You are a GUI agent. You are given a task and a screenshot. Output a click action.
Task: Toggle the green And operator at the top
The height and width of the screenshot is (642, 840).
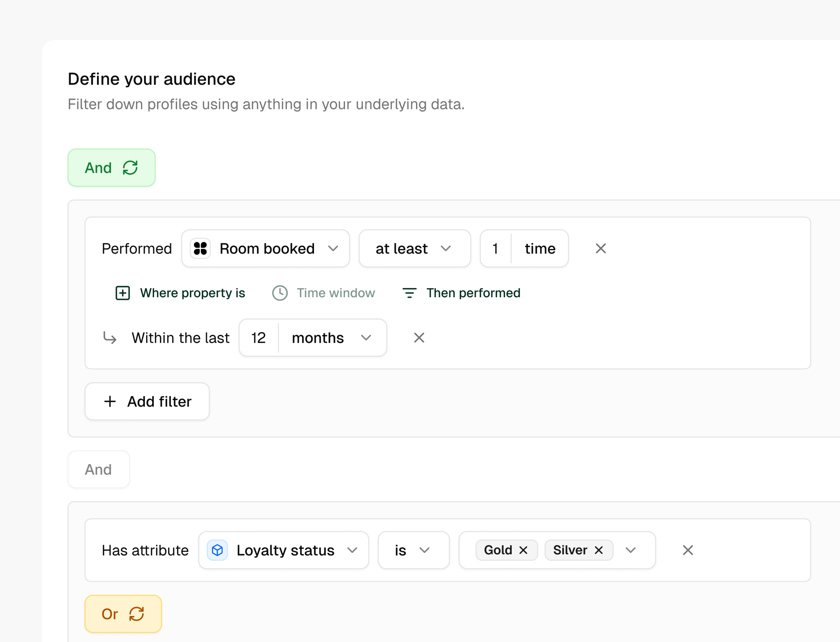tap(112, 168)
